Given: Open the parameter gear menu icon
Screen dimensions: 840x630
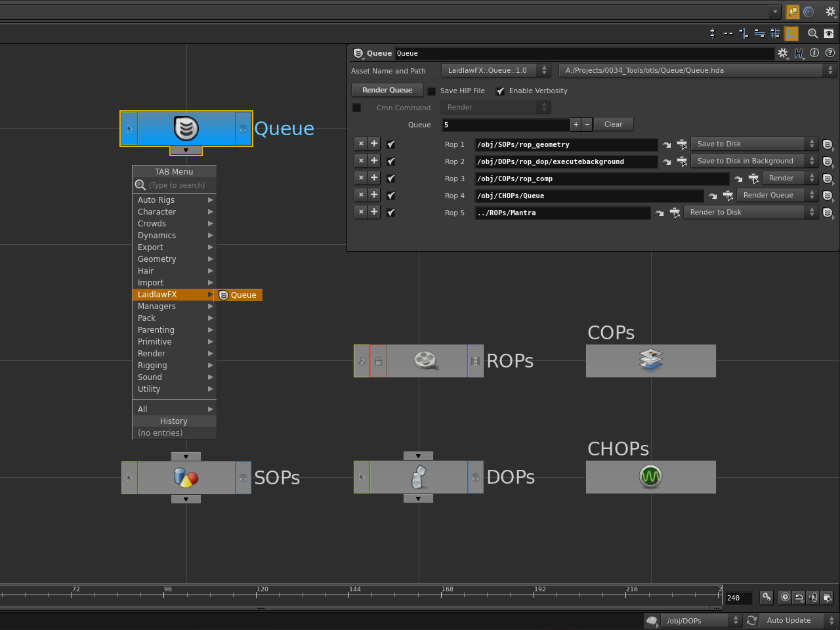Looking at the screenshot, I should pos(782,53).
